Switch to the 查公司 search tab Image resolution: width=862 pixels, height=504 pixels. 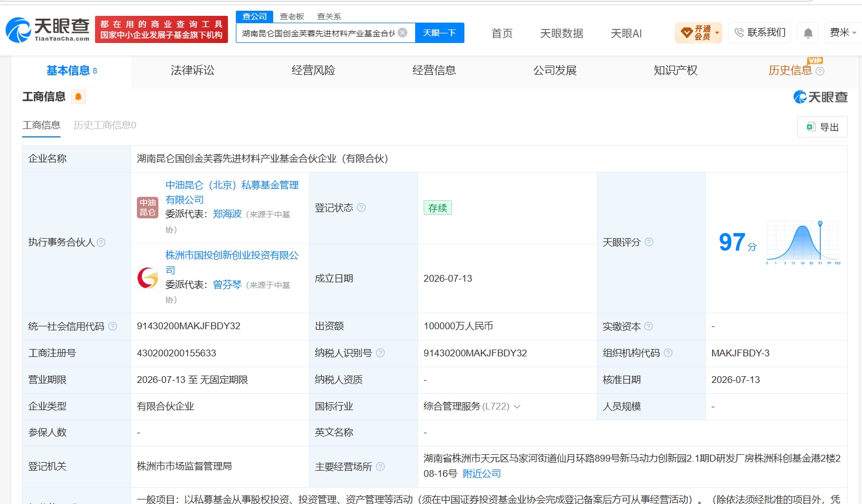tap(255, 16)
